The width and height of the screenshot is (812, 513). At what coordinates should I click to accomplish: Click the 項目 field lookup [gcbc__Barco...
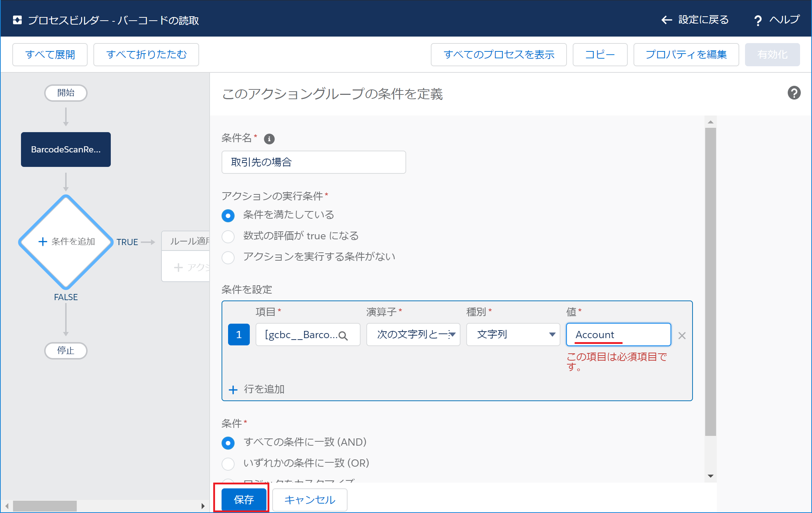pyautogui.click(x=308, y=335)
